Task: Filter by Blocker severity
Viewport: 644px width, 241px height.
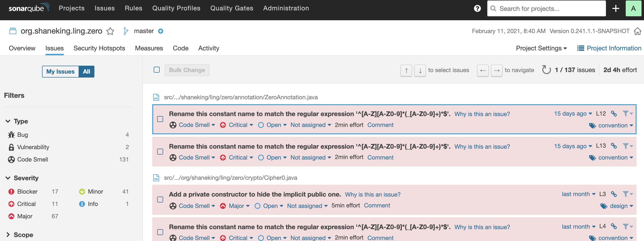Action: click(x=33, y=192)
